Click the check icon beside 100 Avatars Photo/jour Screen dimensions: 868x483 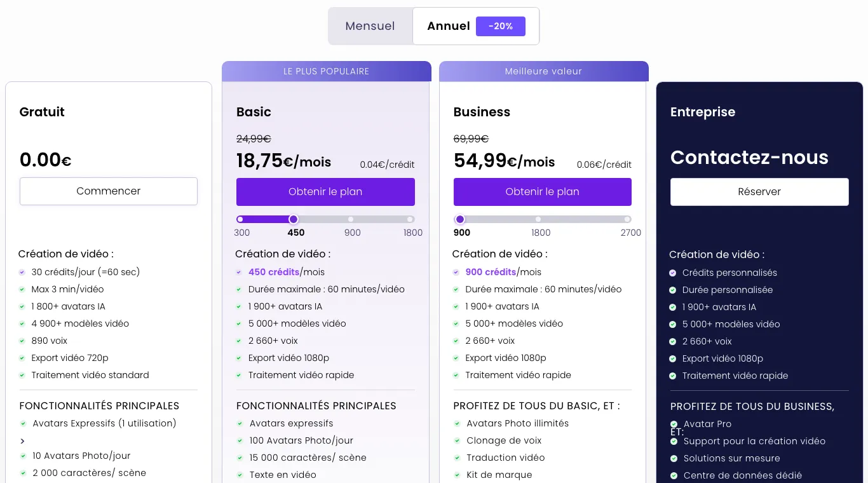click(240, 440)
